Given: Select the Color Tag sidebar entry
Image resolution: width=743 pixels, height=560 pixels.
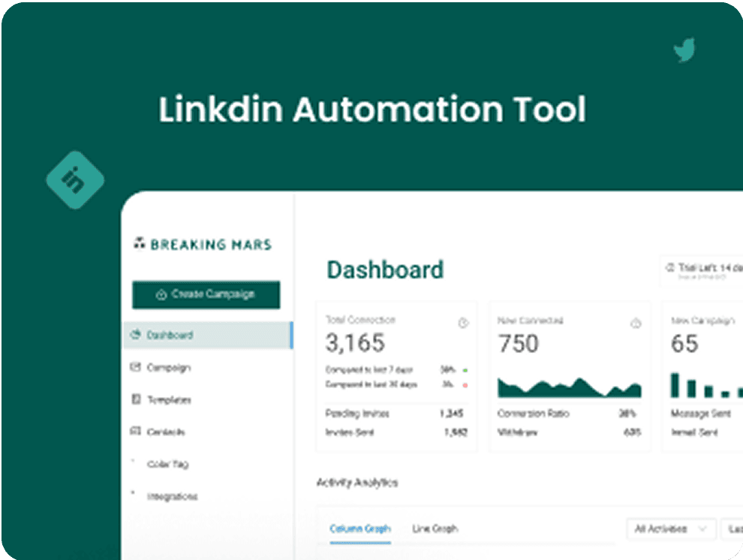Looking at the screenshot, I should [167, 464].
